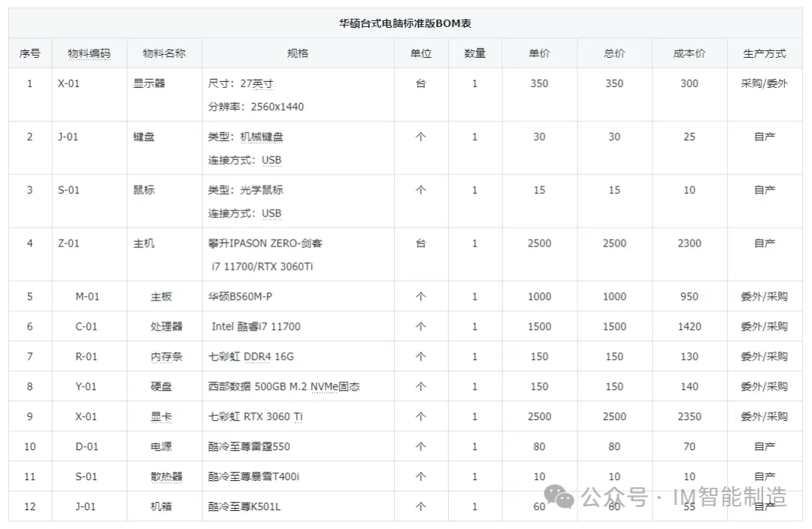
Task: Select the M-01 主板 material code
Action: click(x=87, y=296)
